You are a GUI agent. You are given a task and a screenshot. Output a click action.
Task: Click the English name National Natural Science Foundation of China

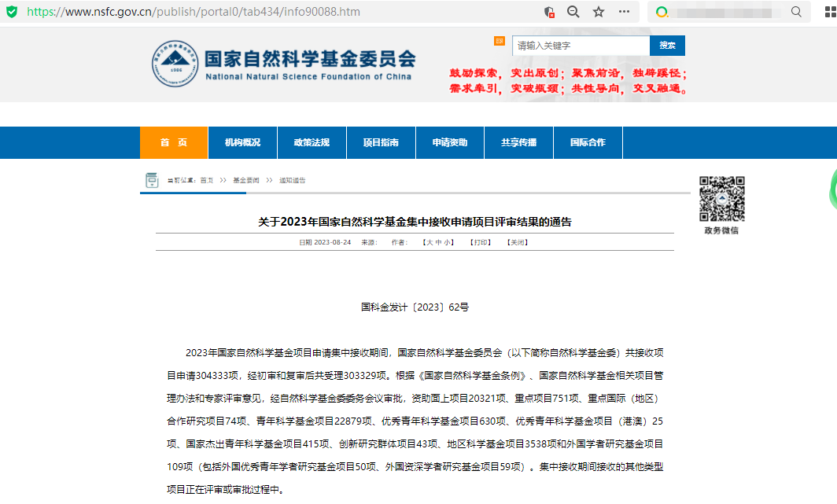[308, 77]
